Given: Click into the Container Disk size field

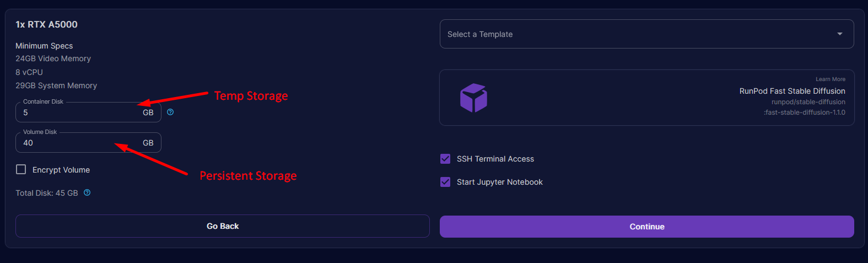Looking at the screenshot, I should (x=77, y=112).
